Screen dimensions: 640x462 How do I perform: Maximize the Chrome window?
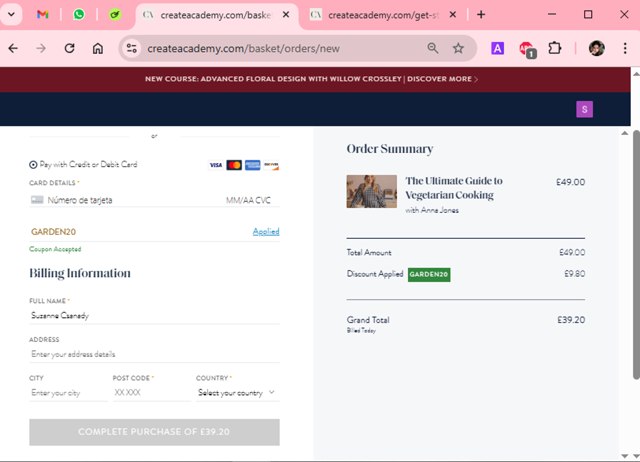click(x=588, y=14)
